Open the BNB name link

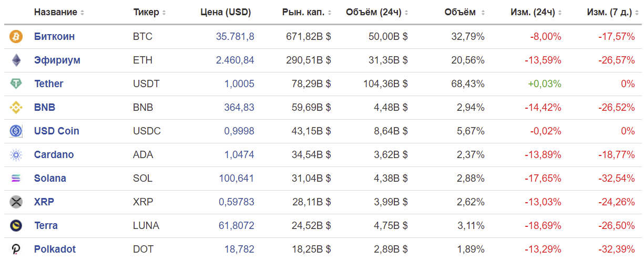(45, 108)
